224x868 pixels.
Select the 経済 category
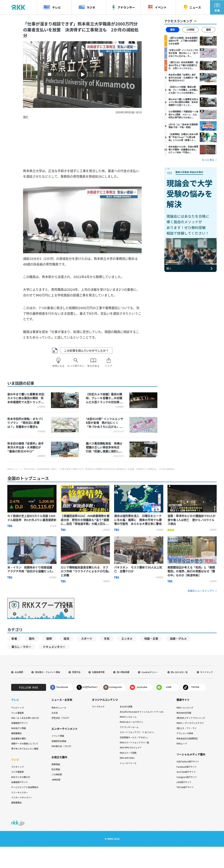pos(66,638)
